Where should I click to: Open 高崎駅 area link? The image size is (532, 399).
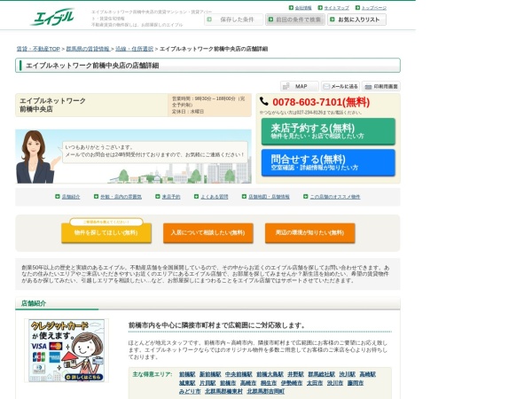point(368,374)
